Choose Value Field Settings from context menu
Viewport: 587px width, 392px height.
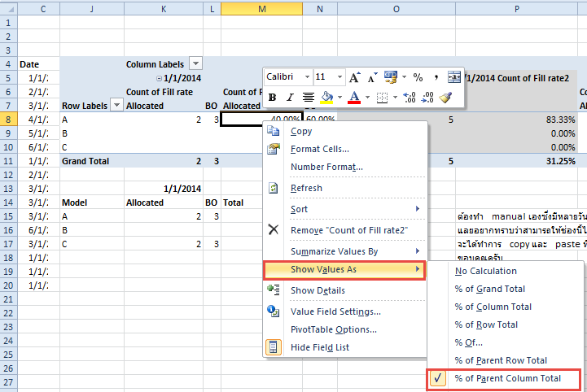coord(335,311)
